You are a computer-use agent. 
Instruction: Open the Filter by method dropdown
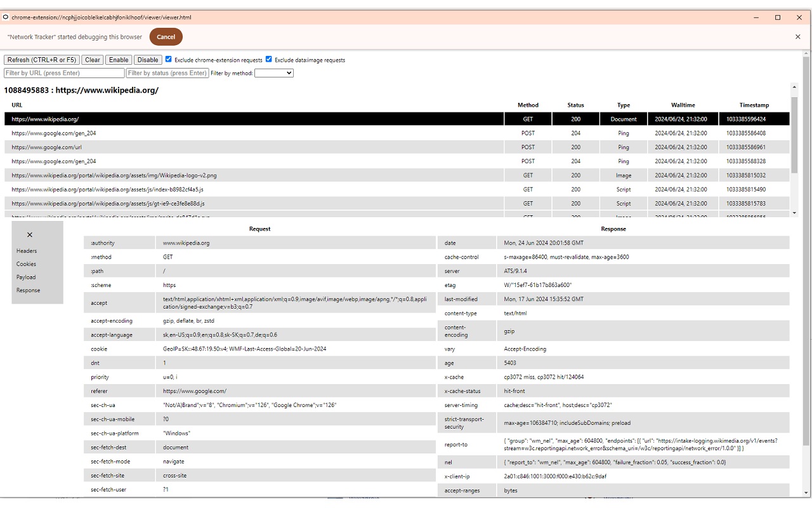tap(274, 73)
